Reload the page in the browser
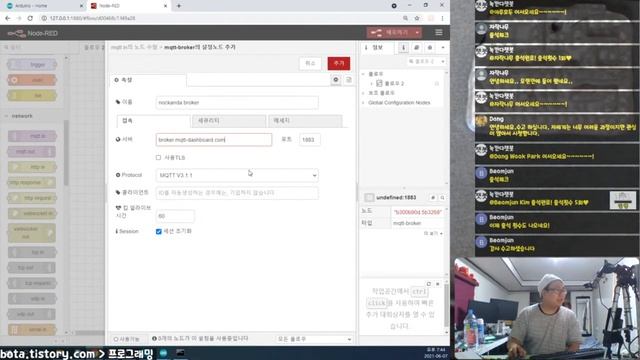The image size is (640, 360). 30,18
